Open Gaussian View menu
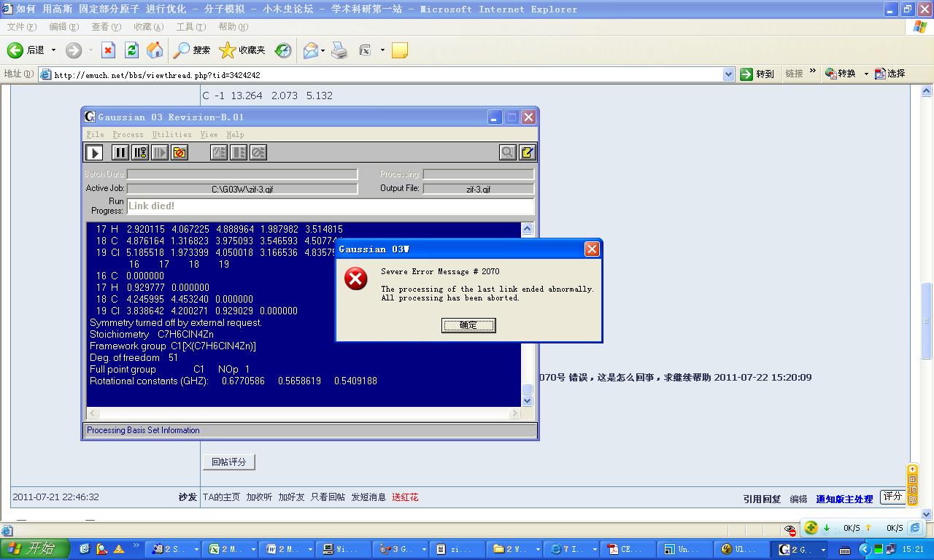 pyautogui.click(x=209, y=134)
